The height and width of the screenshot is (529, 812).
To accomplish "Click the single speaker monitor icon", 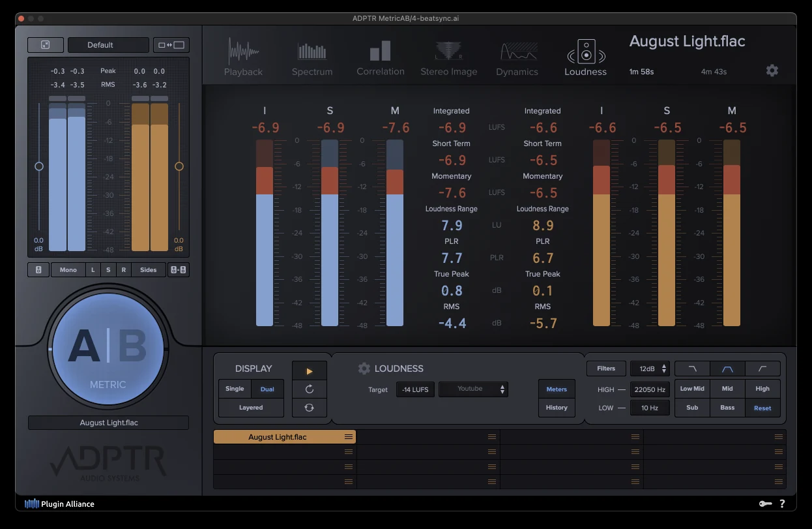I will pyautogui.click(x=38, y=269).
